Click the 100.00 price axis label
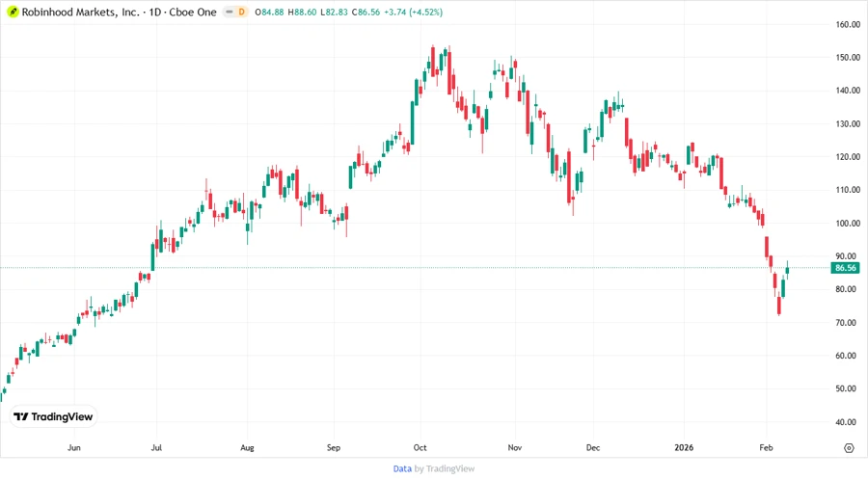Image resolution: width=868 pixels, height=480 pixels. tap(848, 224)
